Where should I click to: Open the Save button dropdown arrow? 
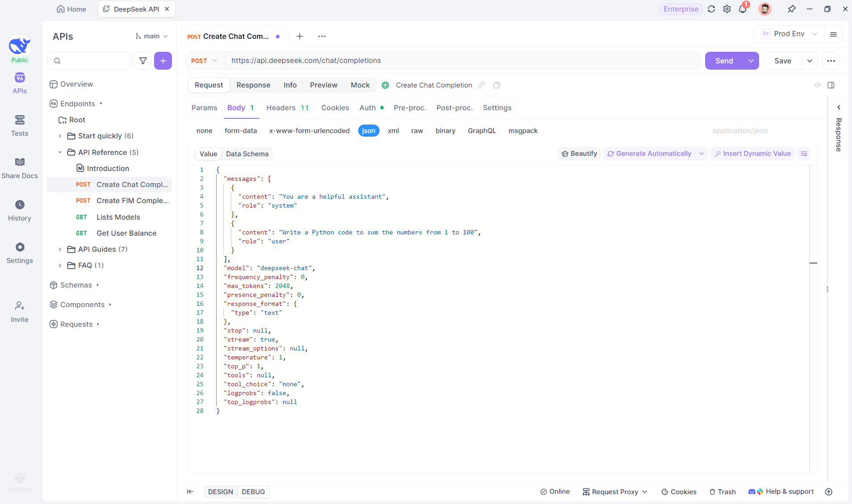point(810,61)
